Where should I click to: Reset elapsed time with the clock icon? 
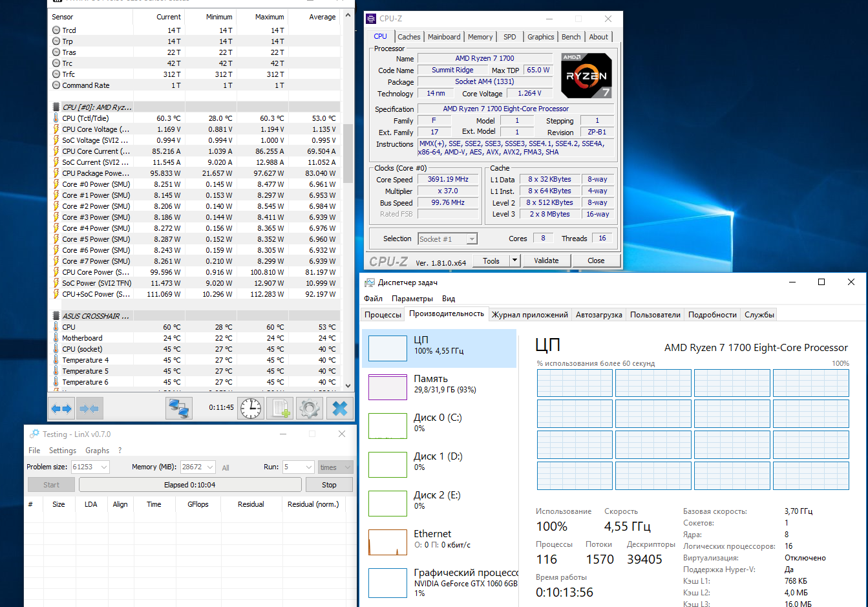[x=250, y=408]
